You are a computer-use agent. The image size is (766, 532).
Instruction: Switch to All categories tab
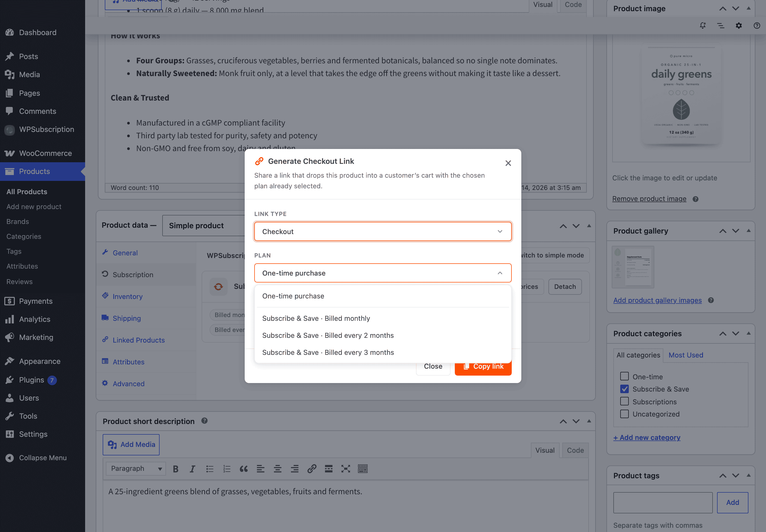click(638, 355)
